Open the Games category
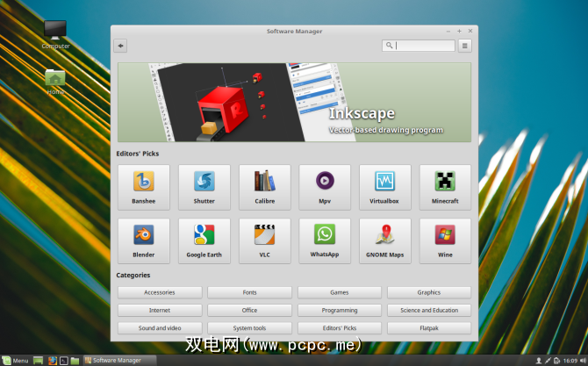Screen dimensions: 588x366 [340, 292]
